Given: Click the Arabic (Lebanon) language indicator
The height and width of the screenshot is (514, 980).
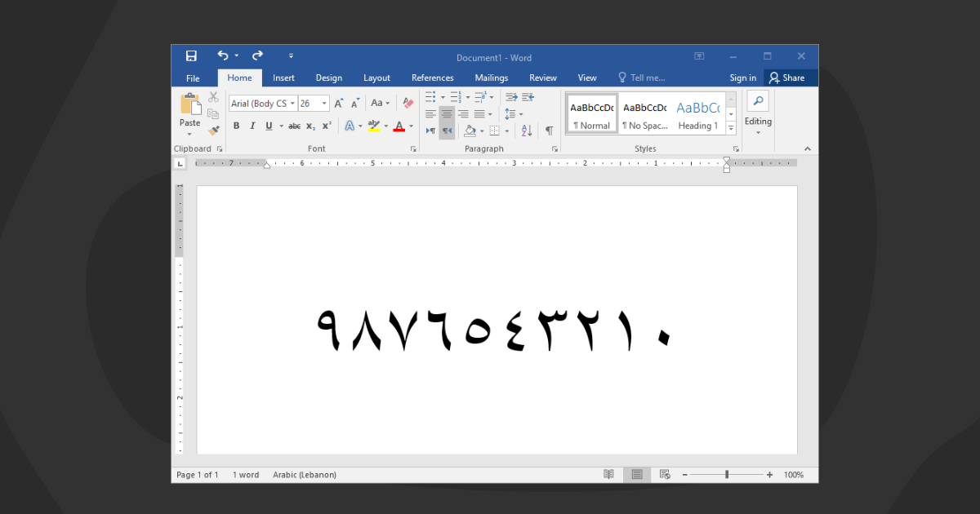Looking at the screenshot, I should (305, 475).
